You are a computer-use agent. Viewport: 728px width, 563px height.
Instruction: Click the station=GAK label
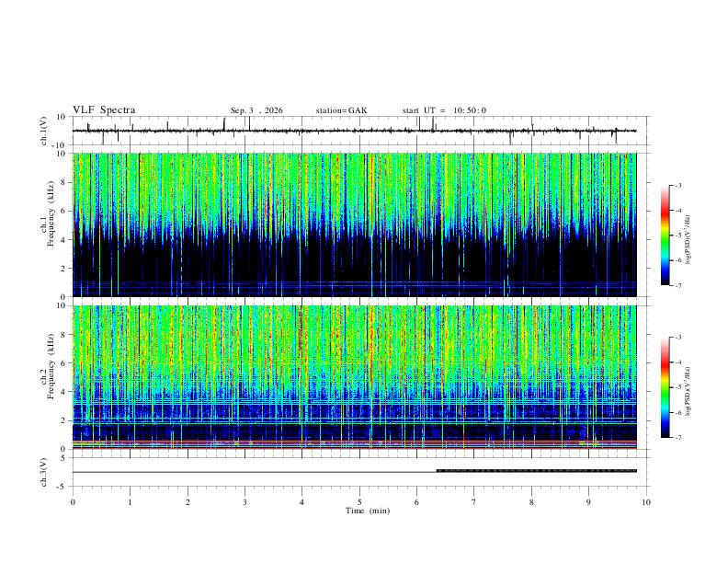point(341,110)
